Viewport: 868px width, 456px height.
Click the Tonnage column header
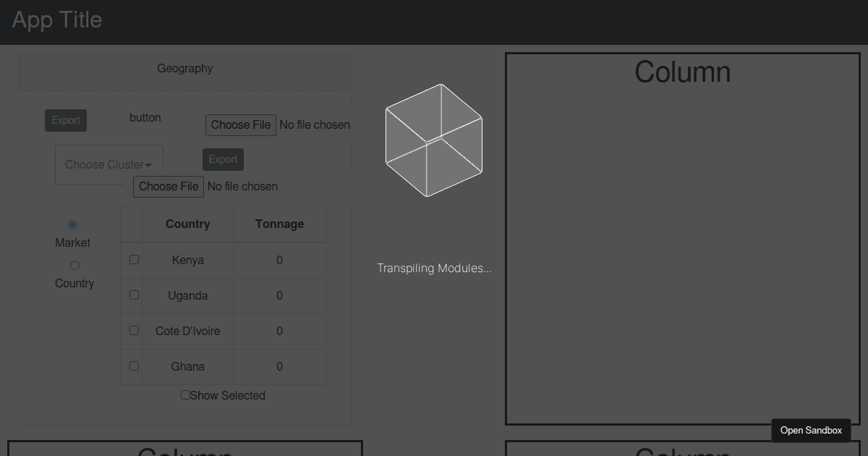click(x=280, y=224)
